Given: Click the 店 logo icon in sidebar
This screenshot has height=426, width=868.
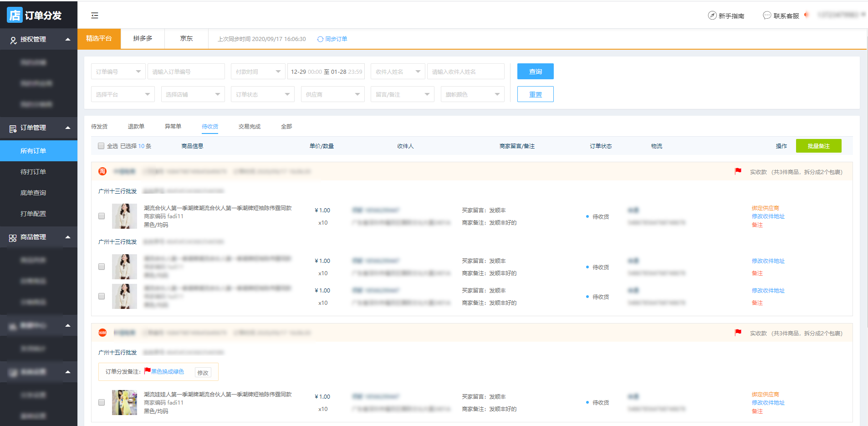Looking at the screenshot, I should pos(15,15).
